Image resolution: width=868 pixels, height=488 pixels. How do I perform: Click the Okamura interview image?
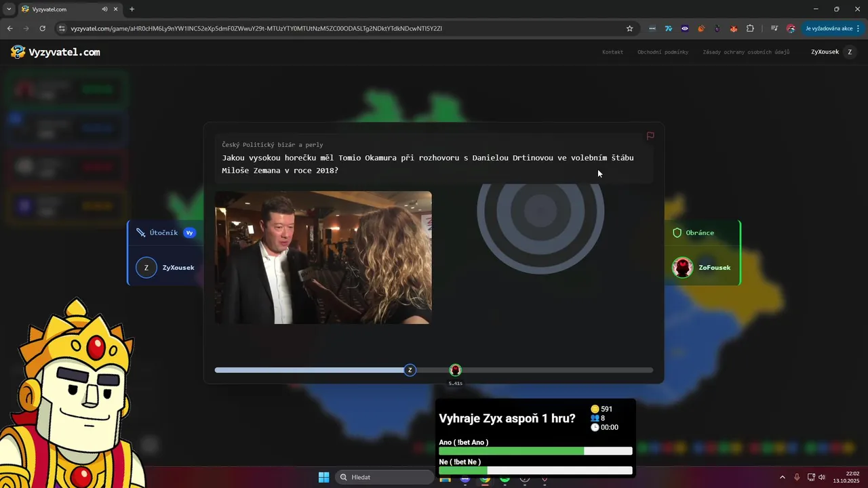[323, 258]
